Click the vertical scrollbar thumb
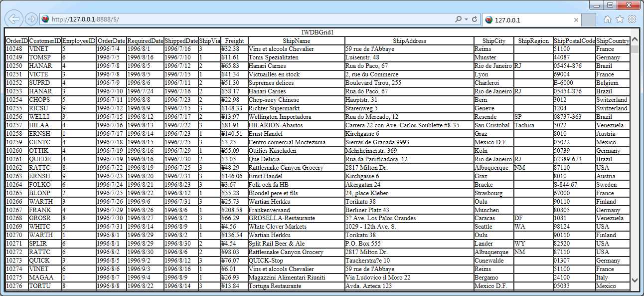 click(x=635, y=49)
